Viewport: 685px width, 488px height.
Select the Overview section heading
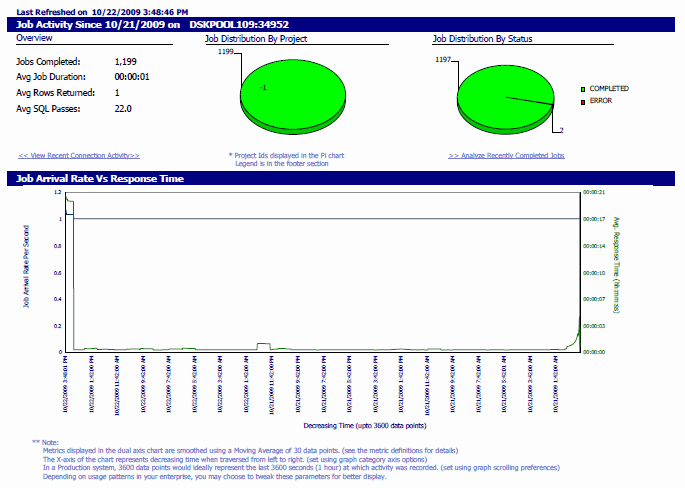click(34, 38)
